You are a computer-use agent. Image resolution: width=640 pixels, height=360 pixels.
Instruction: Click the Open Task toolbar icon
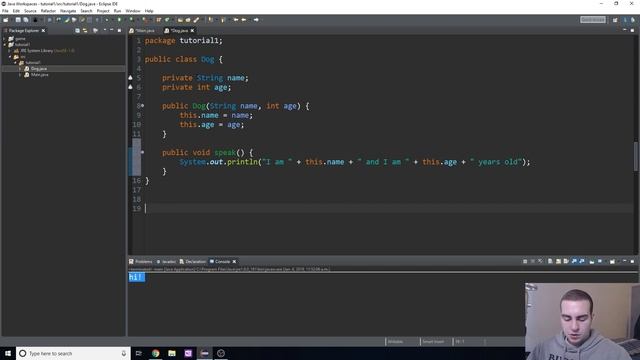click(x=188, y=20)
